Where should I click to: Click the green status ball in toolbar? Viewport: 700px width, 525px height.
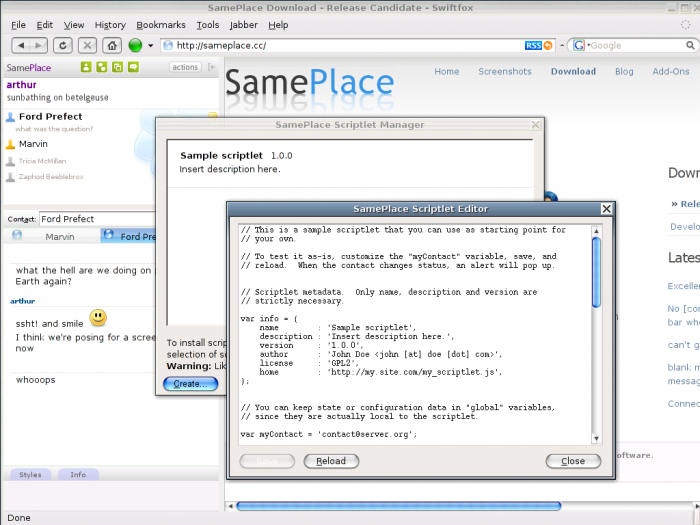pos(135,45)
